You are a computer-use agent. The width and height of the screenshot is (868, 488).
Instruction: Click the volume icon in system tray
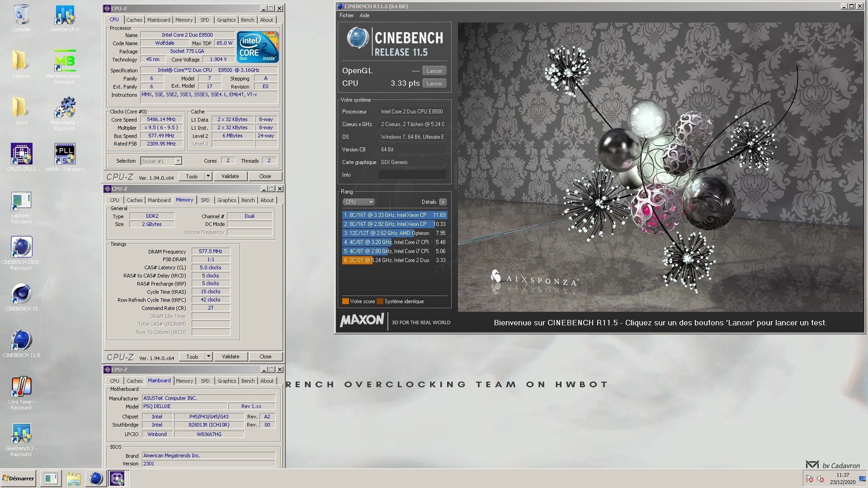pos(821,479)
